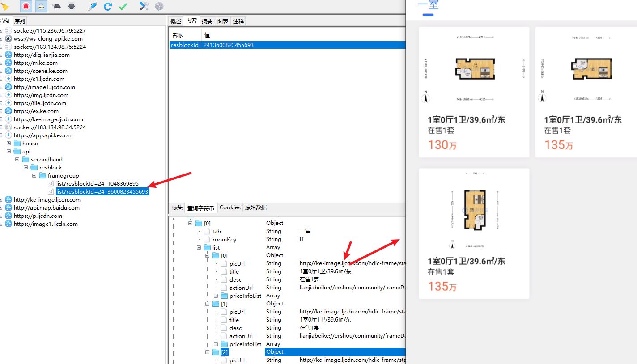This screenshot has height=364, width=637.
Task: Select the wss://ws-clong-api.ke.com entry icon
Action: 8,39
